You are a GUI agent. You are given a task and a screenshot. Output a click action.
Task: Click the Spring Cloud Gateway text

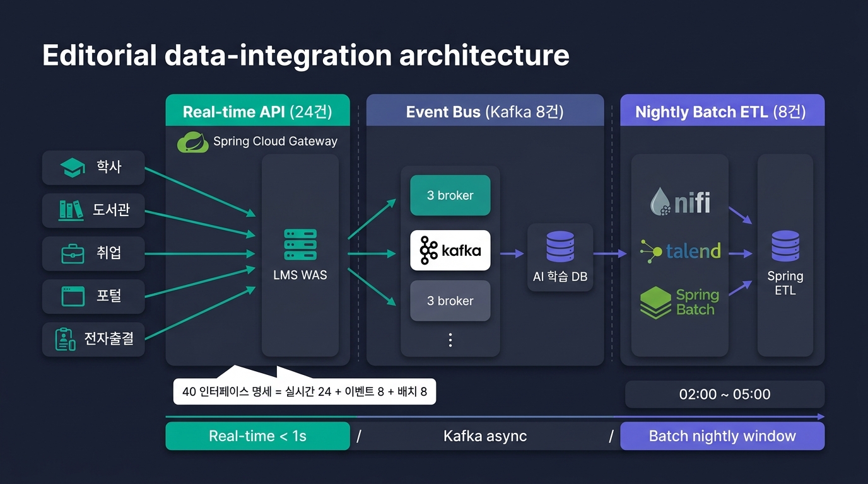pos(275,141)
